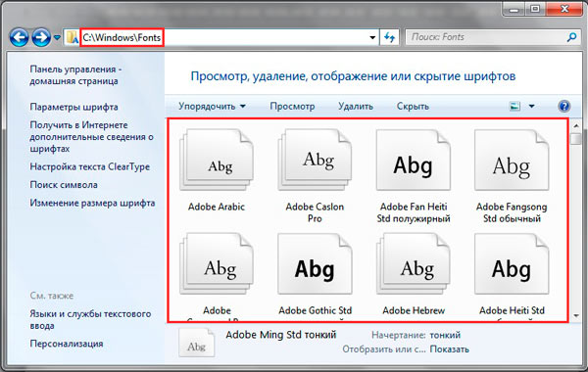Click the Adobe Caslon Pro label

coord(315,212)
